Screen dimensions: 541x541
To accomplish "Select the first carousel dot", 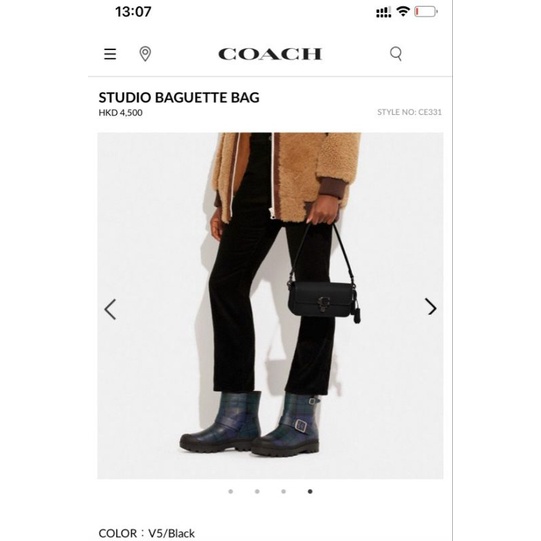I will pos(230,491).
